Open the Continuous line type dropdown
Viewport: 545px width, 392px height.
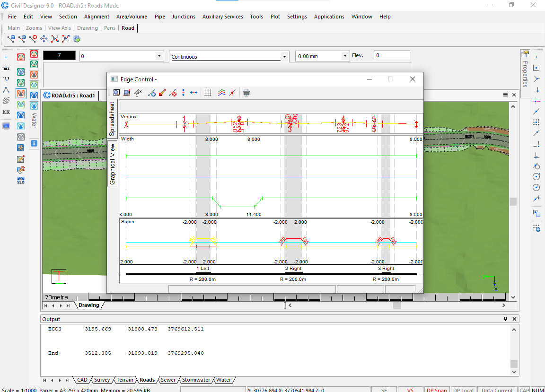(x=284, y=57)
